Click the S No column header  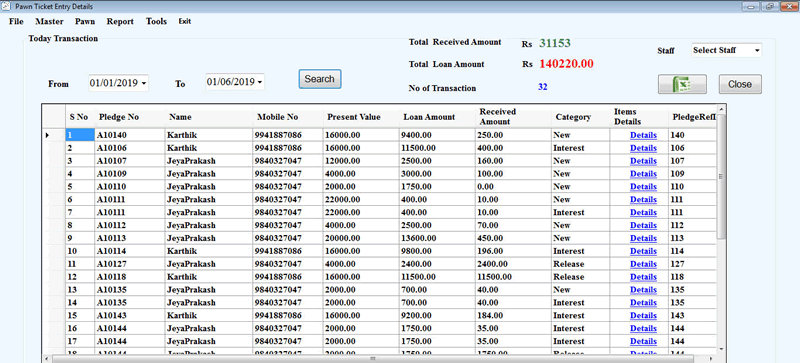(x=80, y=117)
